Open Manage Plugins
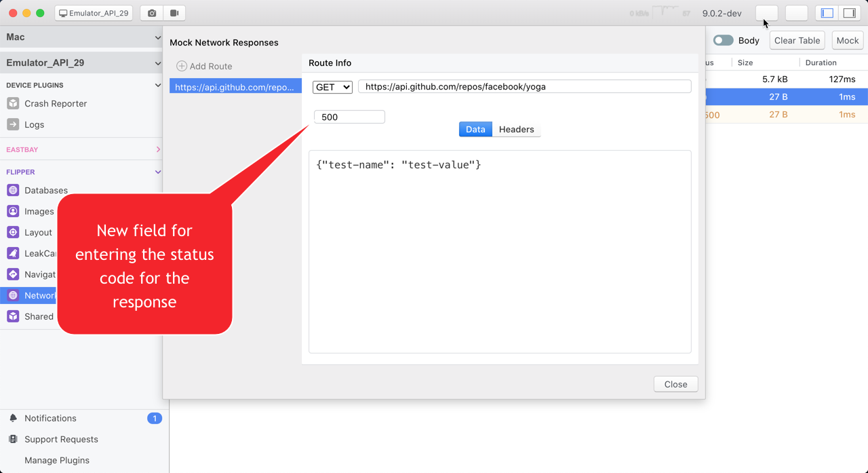 point(57,460)
